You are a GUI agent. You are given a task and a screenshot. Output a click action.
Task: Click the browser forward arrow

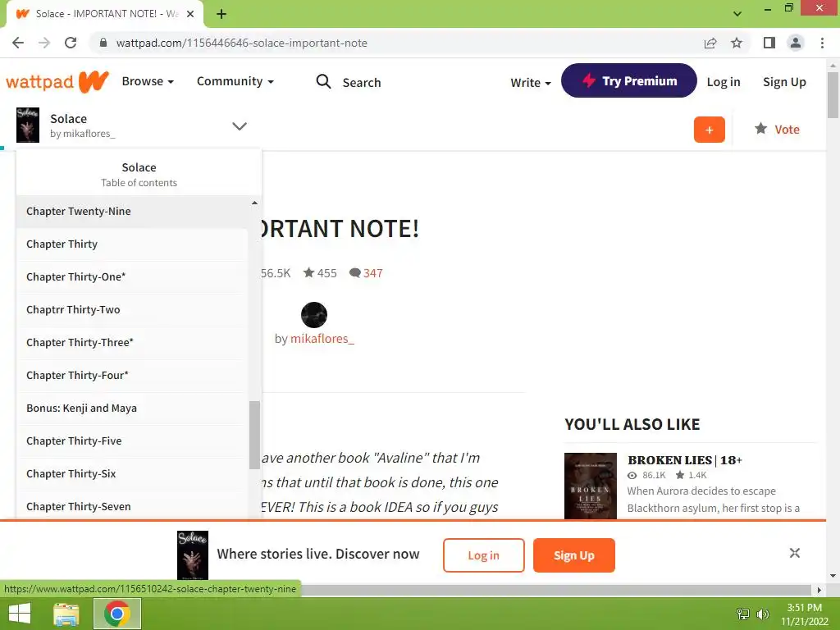coord(44,43)
